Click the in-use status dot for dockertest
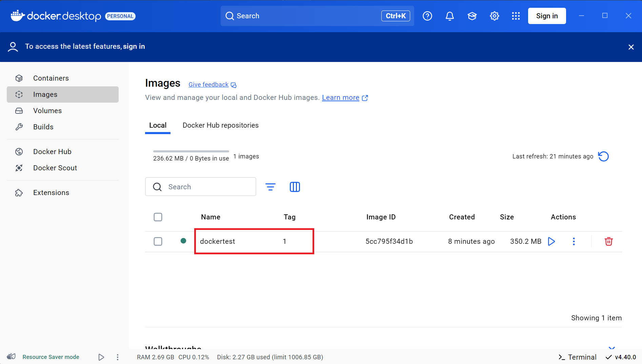The height and width of the screenshot is (364, 642). (183, 241)
